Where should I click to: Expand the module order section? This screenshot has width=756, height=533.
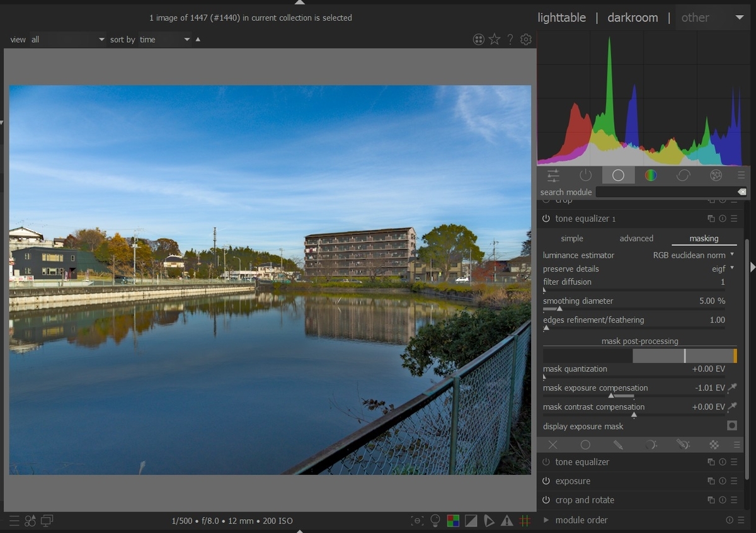tap(546, 520)
